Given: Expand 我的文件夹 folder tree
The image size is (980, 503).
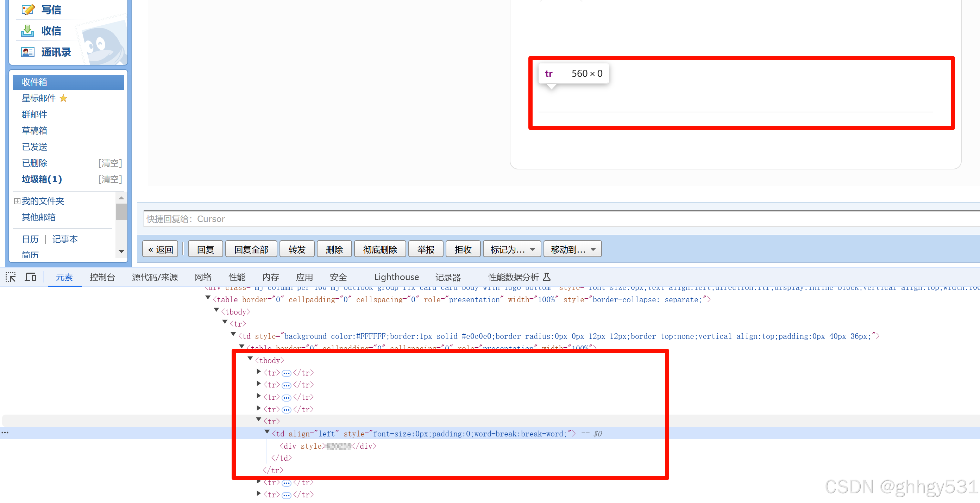Looking at the screenshot, I should pyautogui.click(x=17, y=201).
